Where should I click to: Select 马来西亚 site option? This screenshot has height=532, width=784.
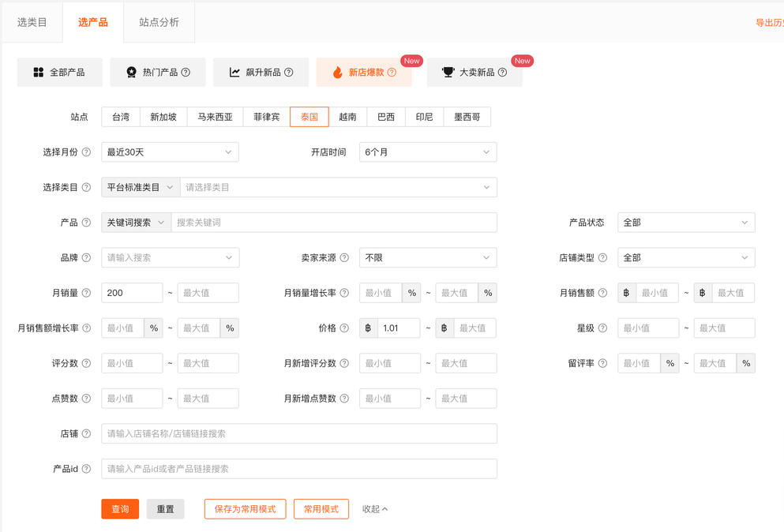coord(215,117)
